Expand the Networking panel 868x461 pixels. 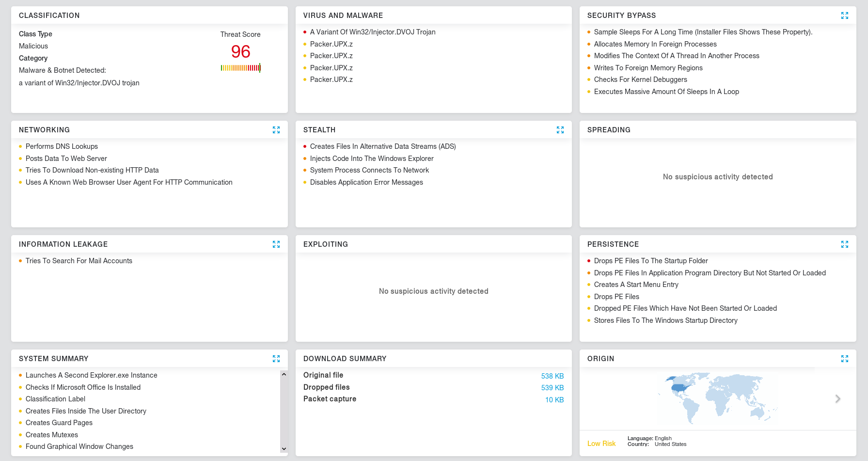tap(276, 130)
